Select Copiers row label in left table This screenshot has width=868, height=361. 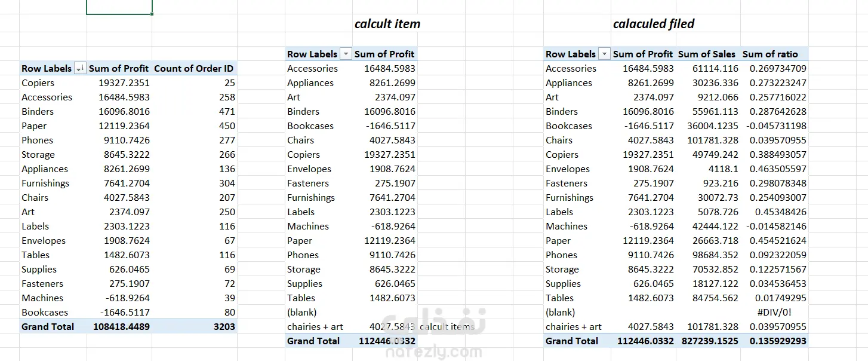(x=38, y=83)
